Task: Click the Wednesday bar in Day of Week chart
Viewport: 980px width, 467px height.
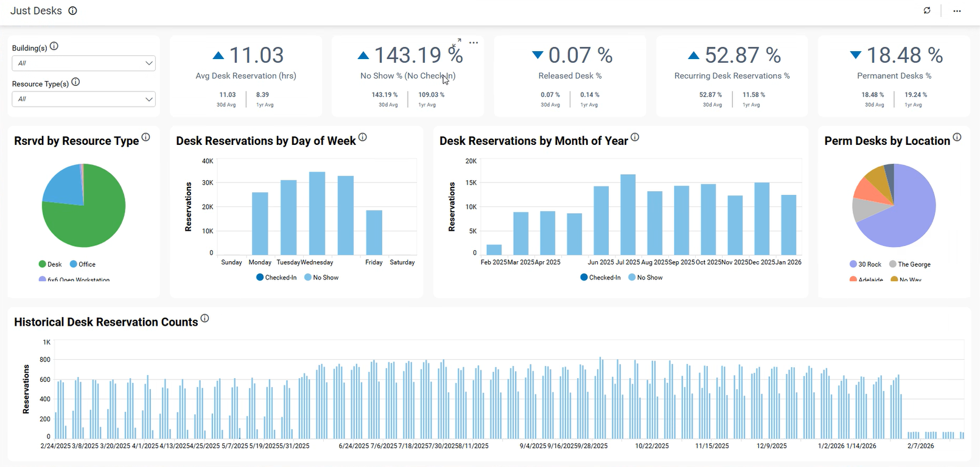Action: point(317,213)
